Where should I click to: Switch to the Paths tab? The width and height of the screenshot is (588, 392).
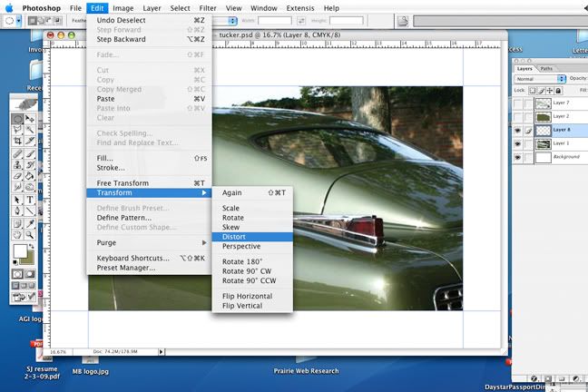point(546,69)
